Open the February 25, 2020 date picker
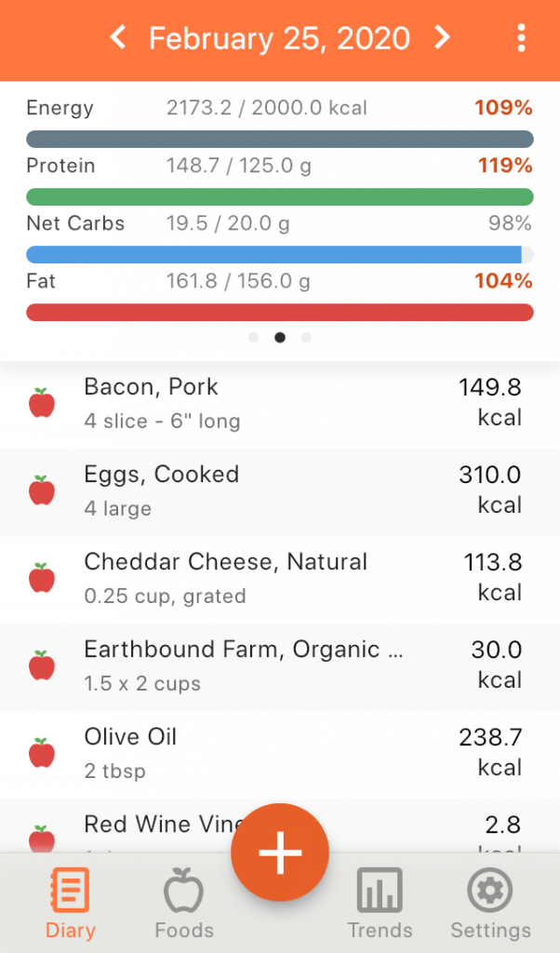This screenshot has width=560, height=953. pos(279,38)
